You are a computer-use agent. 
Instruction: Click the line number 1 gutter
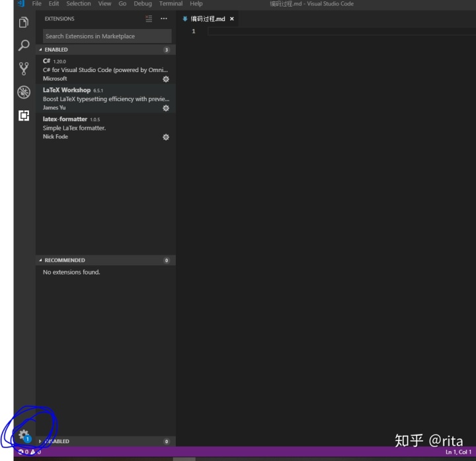194,31
